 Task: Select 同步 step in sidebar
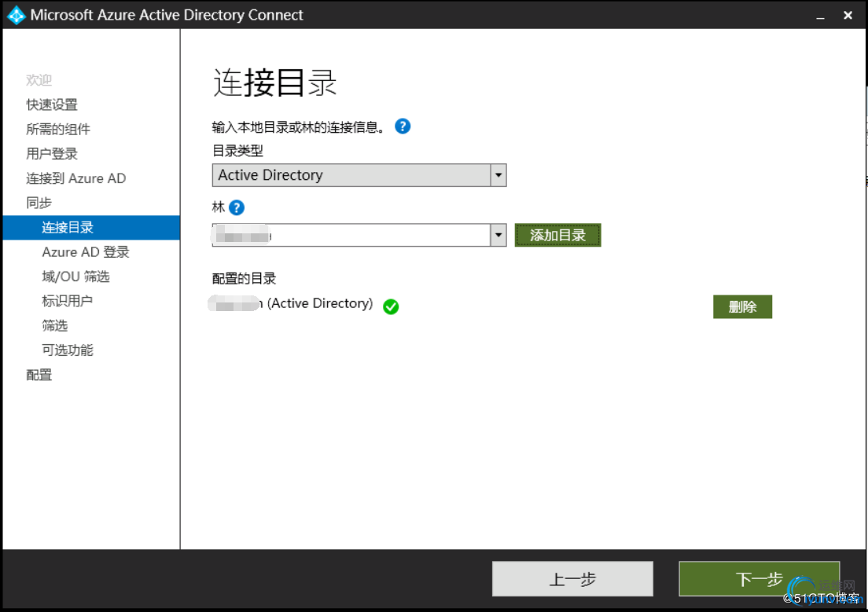tap(39, 203)
